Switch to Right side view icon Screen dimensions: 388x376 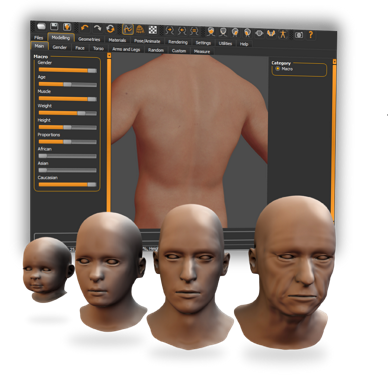(235, 32)
